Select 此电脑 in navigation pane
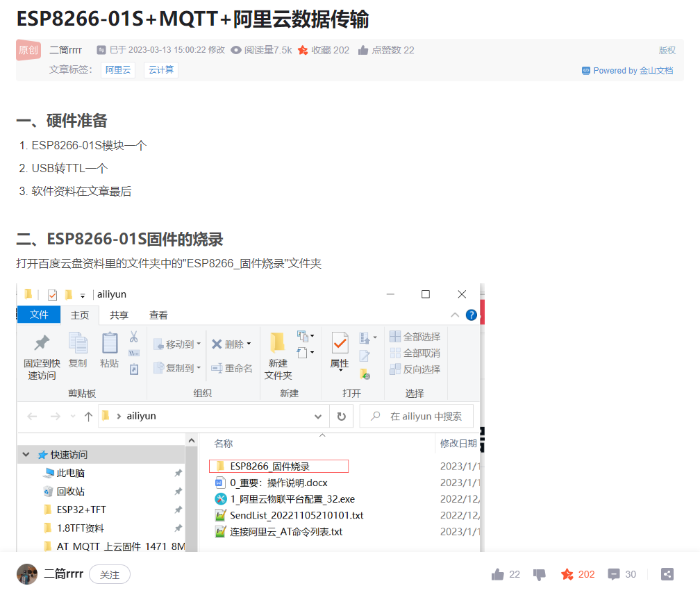This screenshot has width=700, height=595. tap(71, 473)
